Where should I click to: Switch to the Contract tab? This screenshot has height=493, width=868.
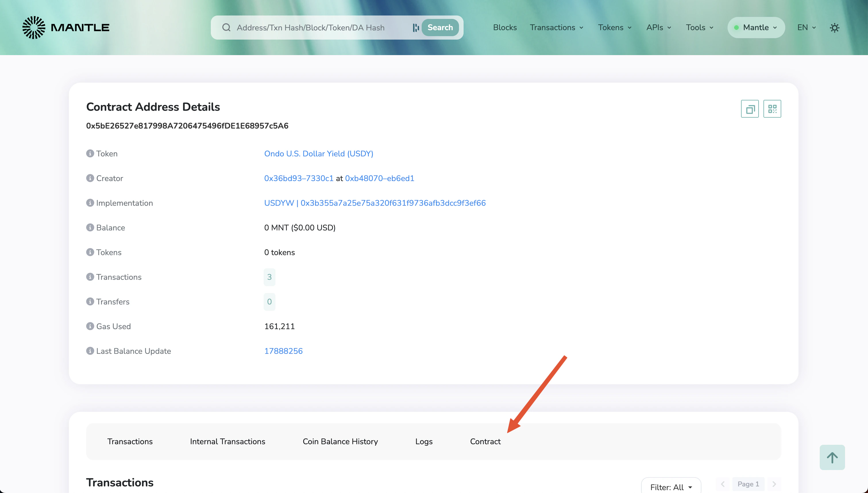tap(485, 442)
